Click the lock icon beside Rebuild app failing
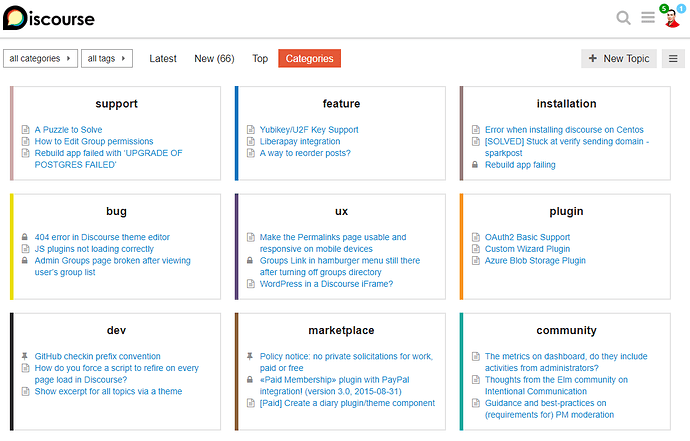 pos(475,165)
